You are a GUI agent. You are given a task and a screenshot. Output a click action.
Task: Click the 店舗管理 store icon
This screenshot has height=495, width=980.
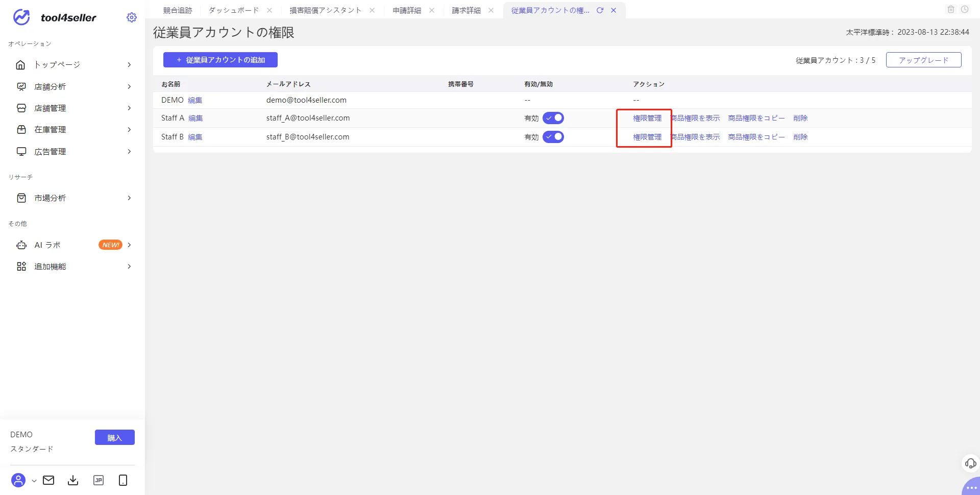[21, 108]
